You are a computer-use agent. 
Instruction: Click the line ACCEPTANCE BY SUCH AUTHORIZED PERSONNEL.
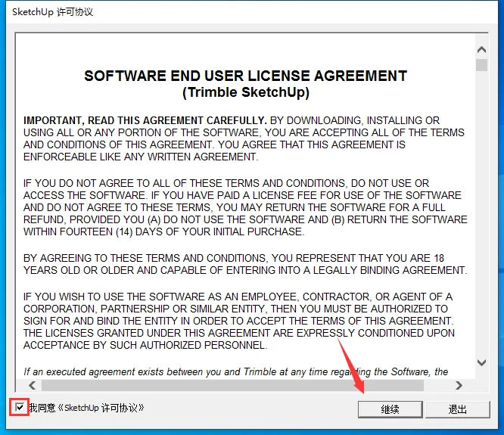145,345
